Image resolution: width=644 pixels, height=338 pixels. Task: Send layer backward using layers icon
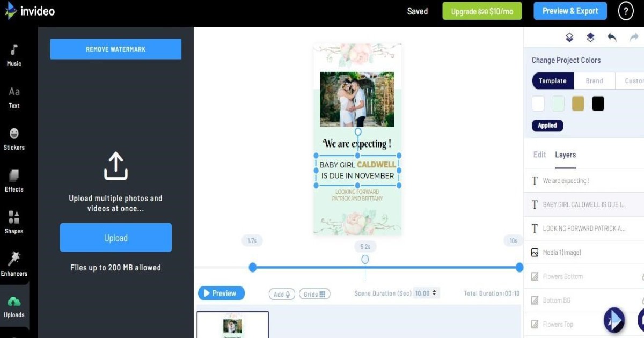point(569,38)
